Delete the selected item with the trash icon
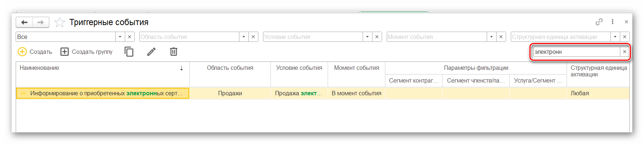644x144 pixels. tap(174, 52)
